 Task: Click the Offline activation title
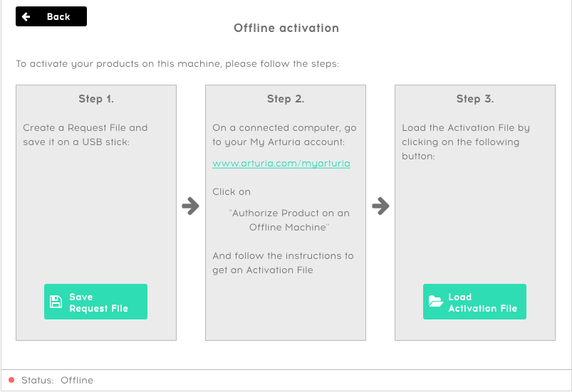click(x=286, y=28)
